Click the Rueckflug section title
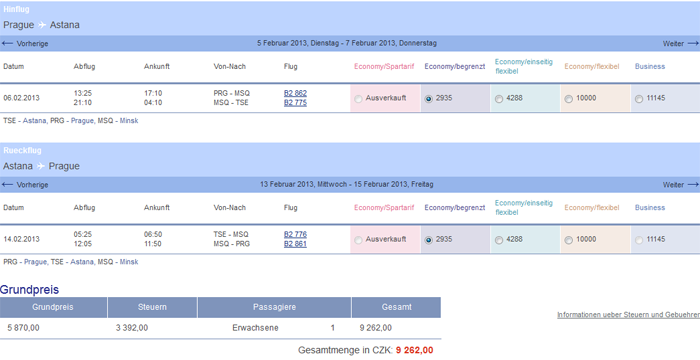Image resolution: width=700 pixels, height=360 pixels. click(x=22, y=151)
